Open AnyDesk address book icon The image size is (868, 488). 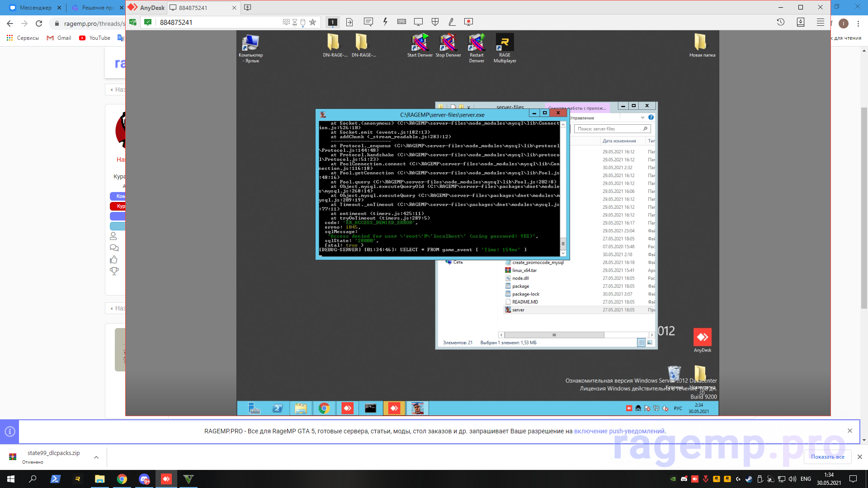(801, 22)
